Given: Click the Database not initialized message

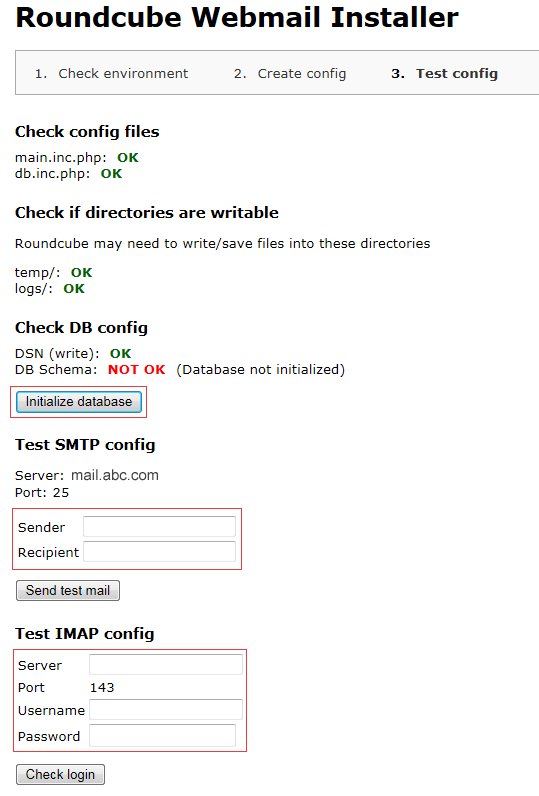Looking at the screenshot, I should point(260,370).
